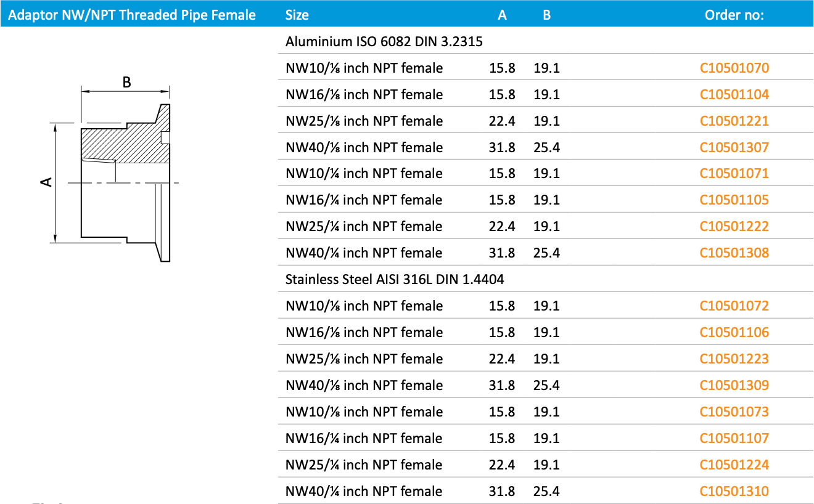This screenshot has width=814, height=504.
Task: Select stainless steel order C10501072
Action: coord(734,306)
